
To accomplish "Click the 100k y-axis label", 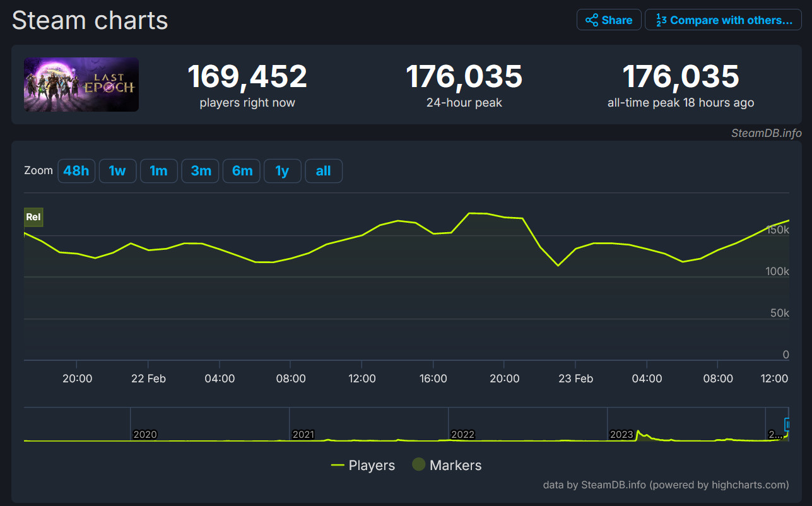I will (777, 271).
